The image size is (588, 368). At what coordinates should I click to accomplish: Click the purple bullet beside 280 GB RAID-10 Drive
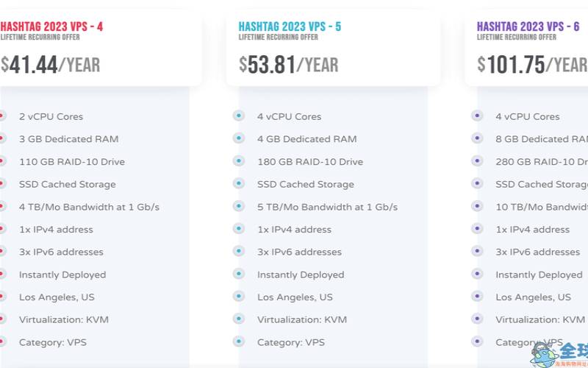click(476, 161)
